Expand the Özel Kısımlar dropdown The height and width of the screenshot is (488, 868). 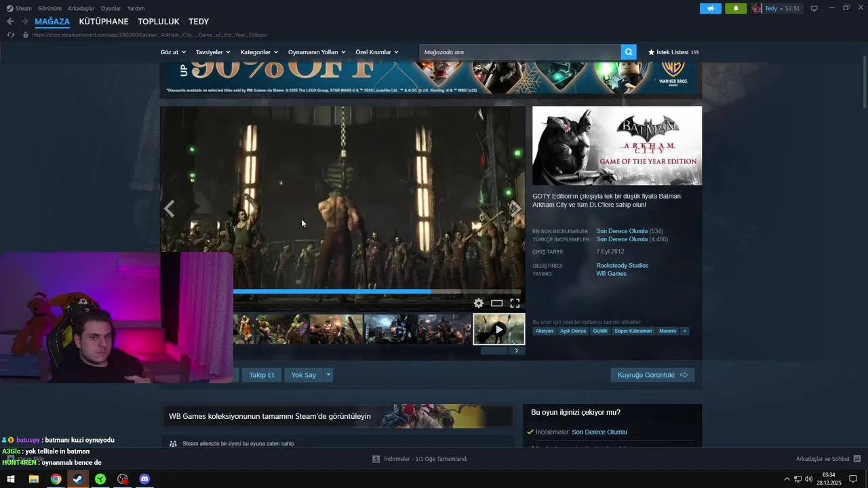(377, 52)
